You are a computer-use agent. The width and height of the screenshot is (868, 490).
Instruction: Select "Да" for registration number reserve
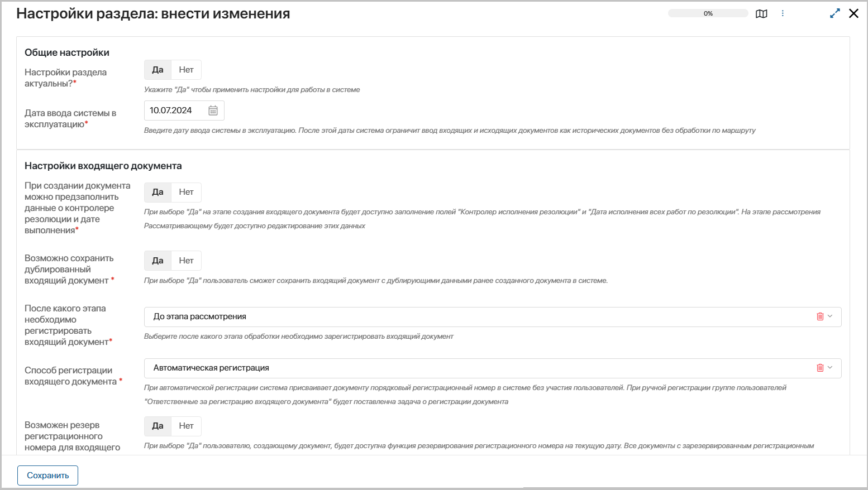coord(158,426)
